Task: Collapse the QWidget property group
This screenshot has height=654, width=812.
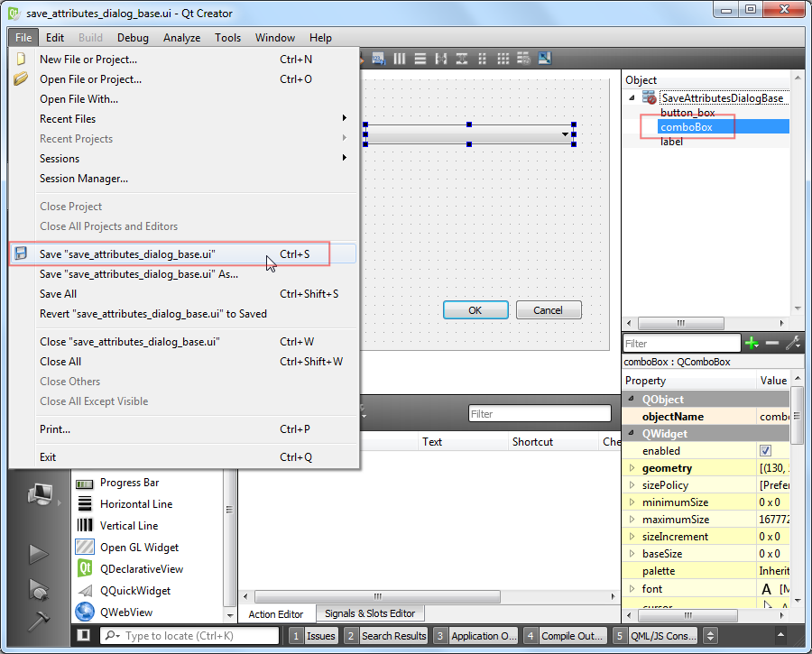Action: coord(632,433)
